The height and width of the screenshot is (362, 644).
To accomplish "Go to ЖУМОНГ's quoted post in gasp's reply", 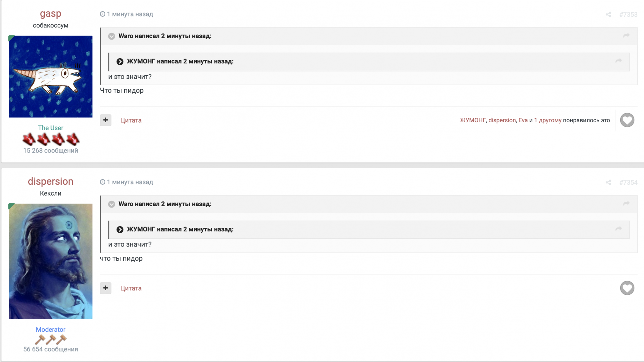I will pos(619,61).
